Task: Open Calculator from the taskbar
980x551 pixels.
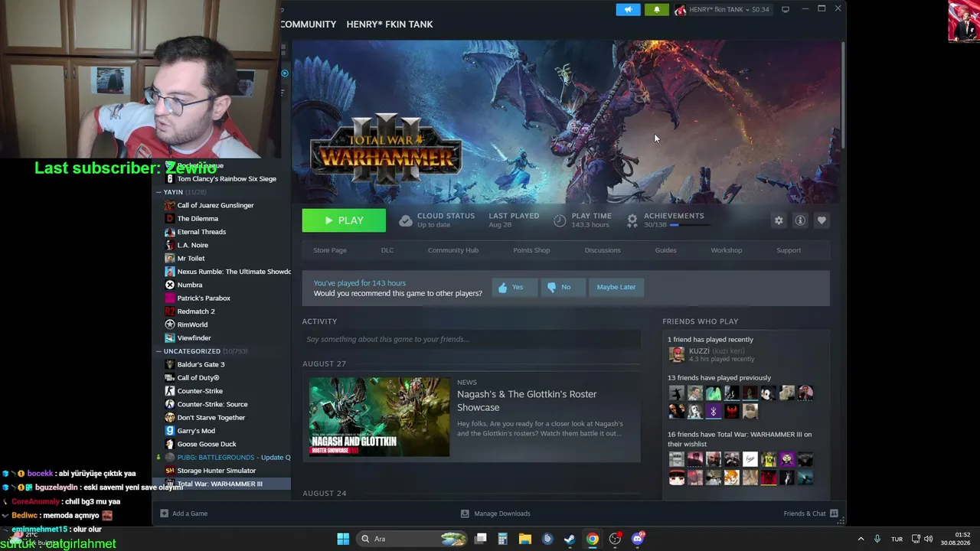Action: (x=502, y=539)
